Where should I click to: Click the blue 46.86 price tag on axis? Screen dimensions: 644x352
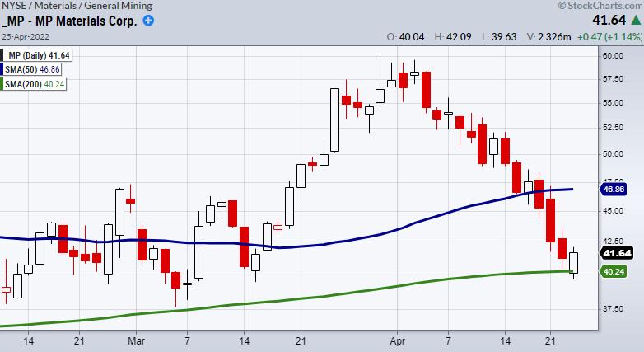click(613, 189)
